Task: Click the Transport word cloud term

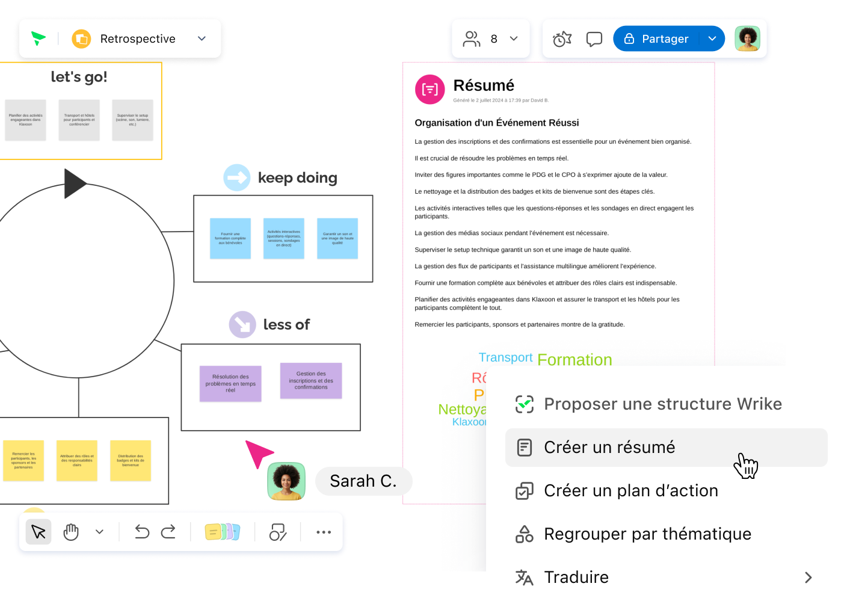Action: 505,357
